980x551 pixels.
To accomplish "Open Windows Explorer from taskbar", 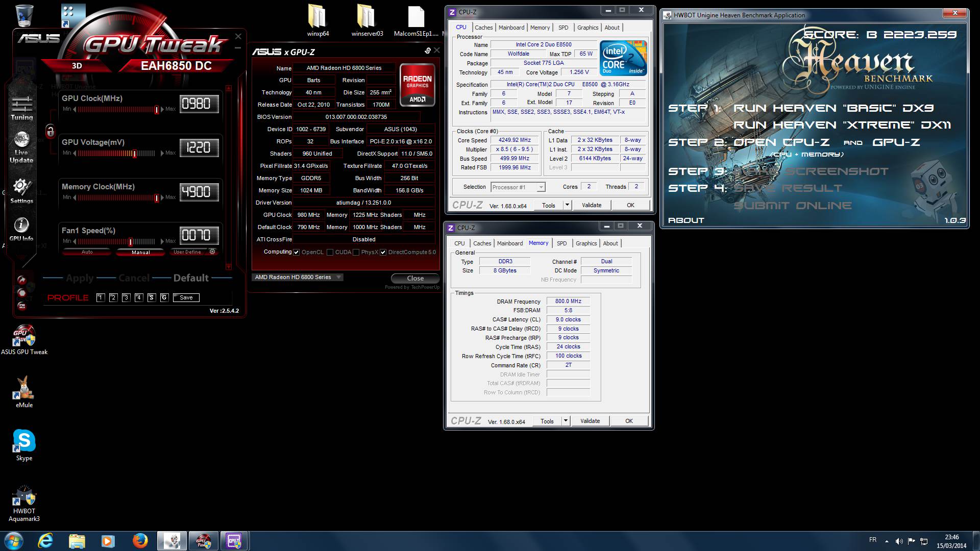I will (x=77, y=541).
